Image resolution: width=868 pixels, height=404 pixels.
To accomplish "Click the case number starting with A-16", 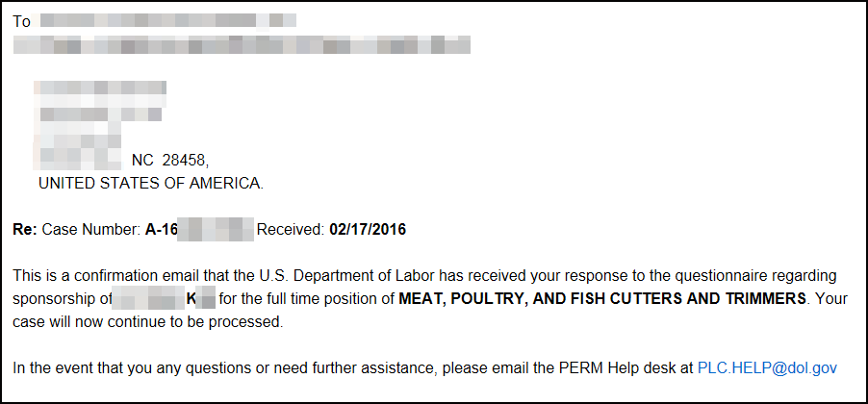I will click(199, 229).
